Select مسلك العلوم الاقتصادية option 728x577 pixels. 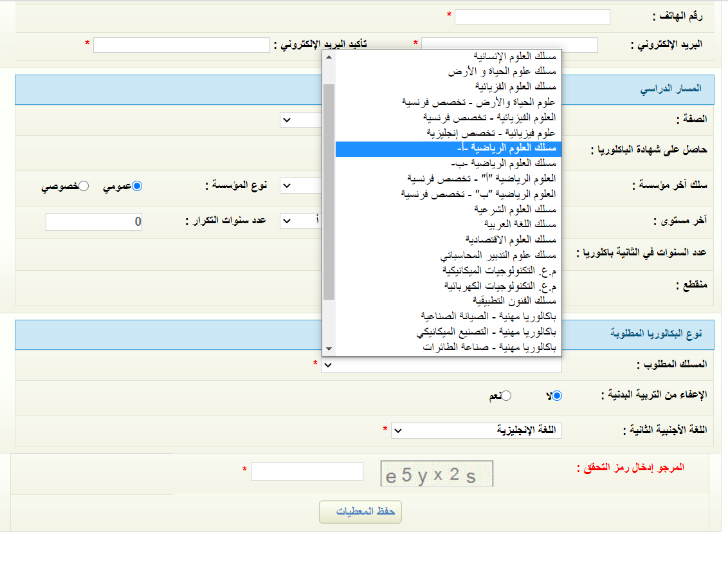click(x=448, y=240)
